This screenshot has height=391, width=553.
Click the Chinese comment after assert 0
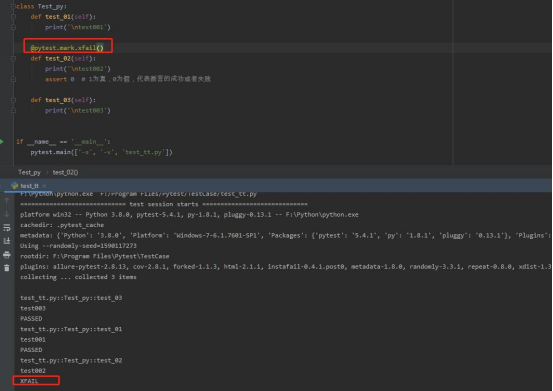146,79
